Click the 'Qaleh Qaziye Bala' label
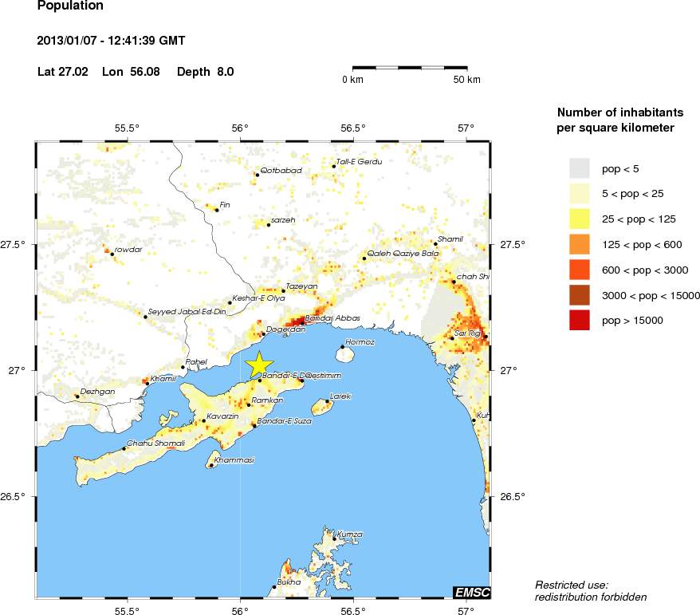 [403, 253]
